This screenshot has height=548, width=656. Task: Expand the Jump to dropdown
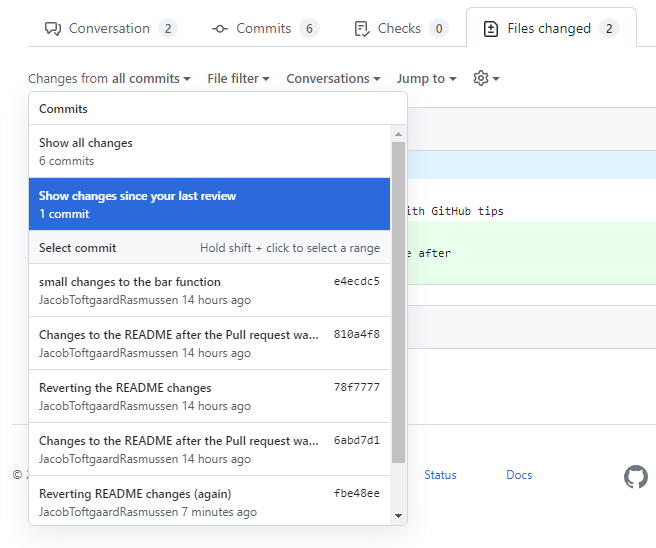point(426,78)
